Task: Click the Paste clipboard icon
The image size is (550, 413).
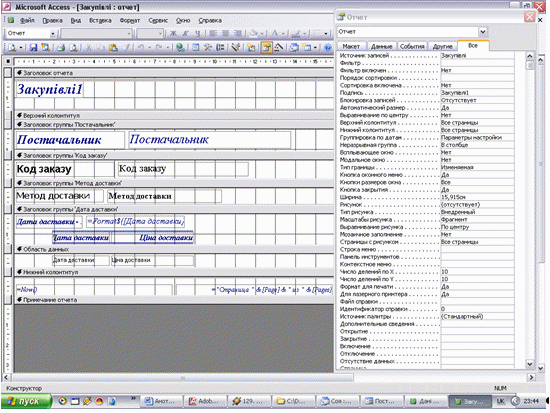Action: point(113,47)
